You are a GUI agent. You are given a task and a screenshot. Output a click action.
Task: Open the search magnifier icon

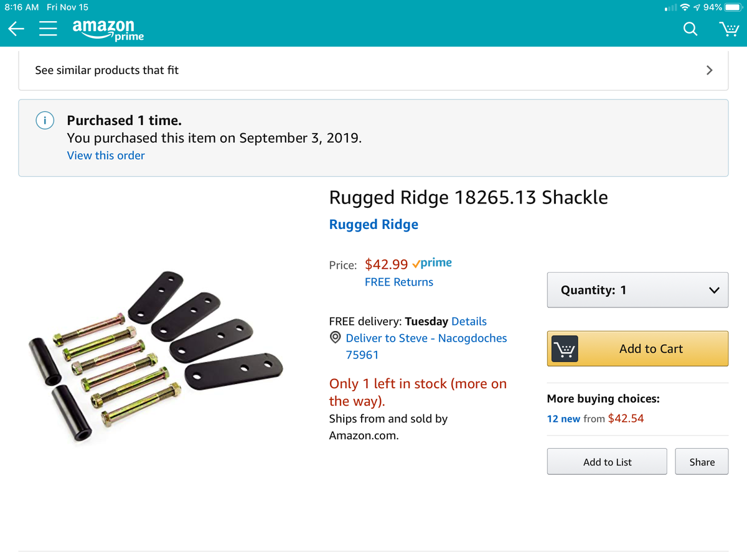click(690, 29)
